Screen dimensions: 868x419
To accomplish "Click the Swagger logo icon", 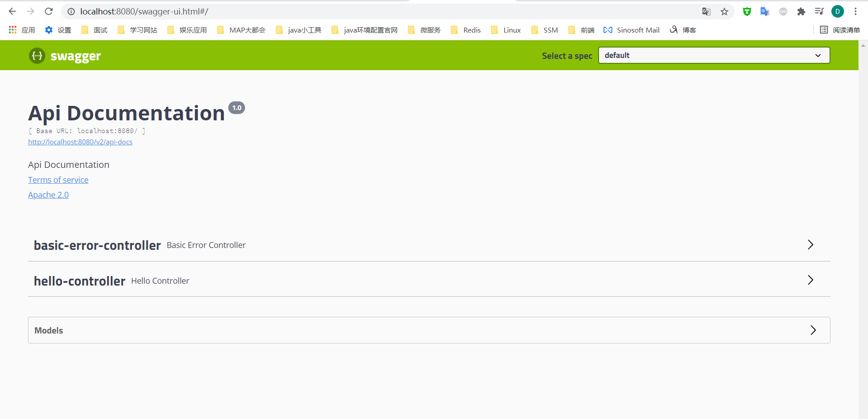I will coord(37,56).
